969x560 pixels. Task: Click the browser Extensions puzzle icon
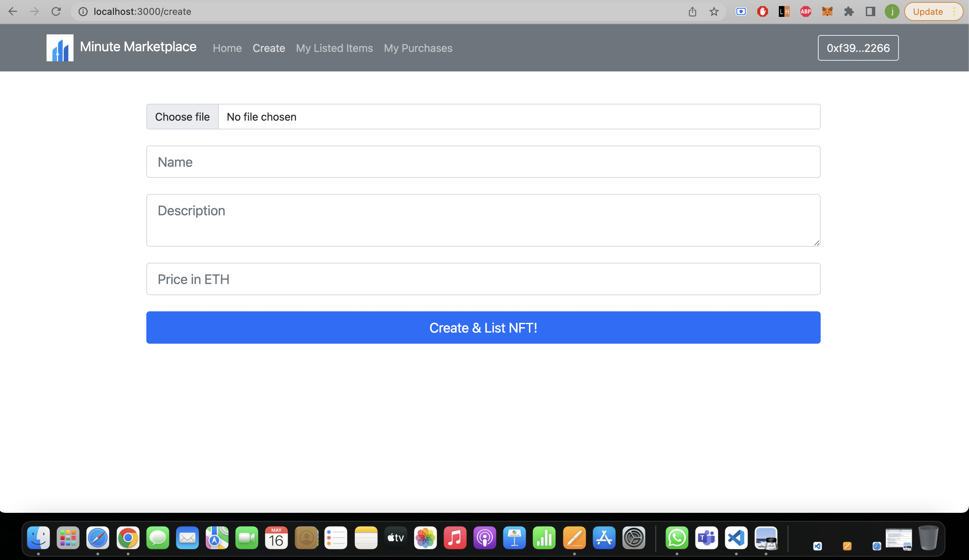[849, 11]
